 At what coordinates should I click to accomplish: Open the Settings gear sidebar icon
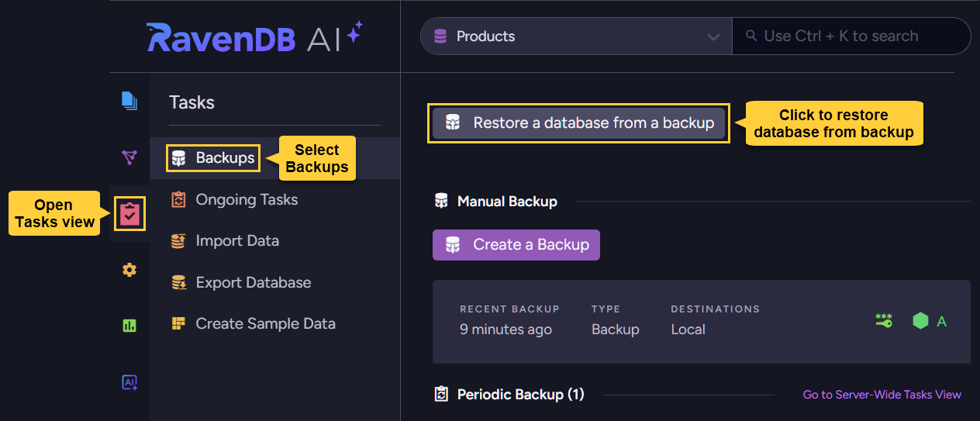[x=129, y=270]
